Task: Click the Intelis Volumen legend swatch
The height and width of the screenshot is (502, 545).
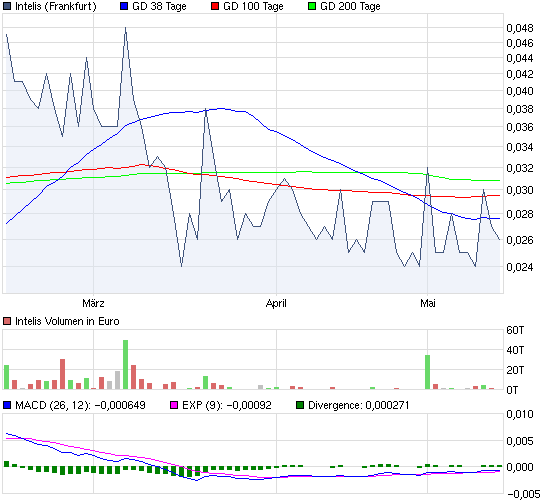Action: (x=7, y=321)
